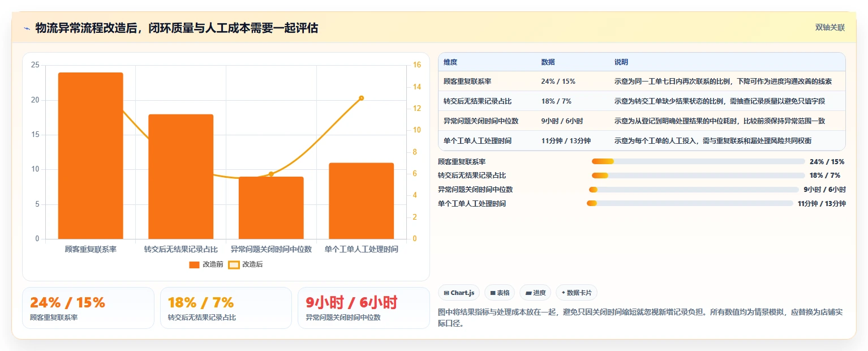
Task: Click the line point above 单个工单人工处理时间
Action: [361, 98]
